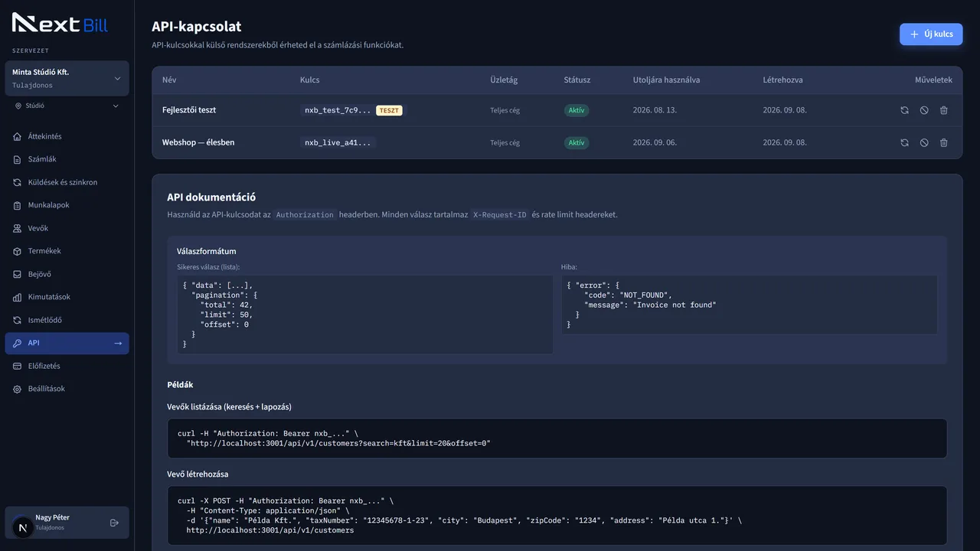The width and height of the screenshot is (980, 551).
Task: Click the Státusz column header
Action: [577, 80]
